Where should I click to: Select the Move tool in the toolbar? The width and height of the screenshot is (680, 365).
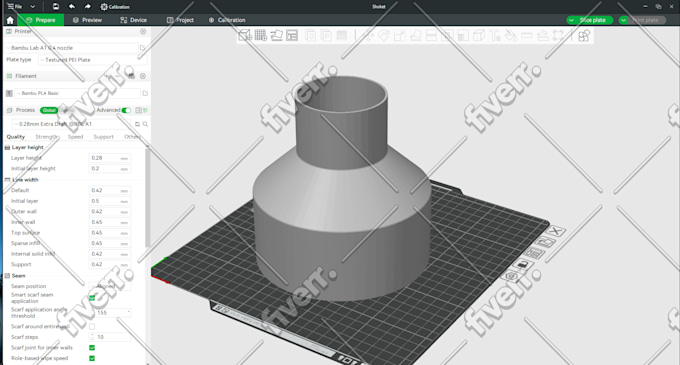(368, 36)
